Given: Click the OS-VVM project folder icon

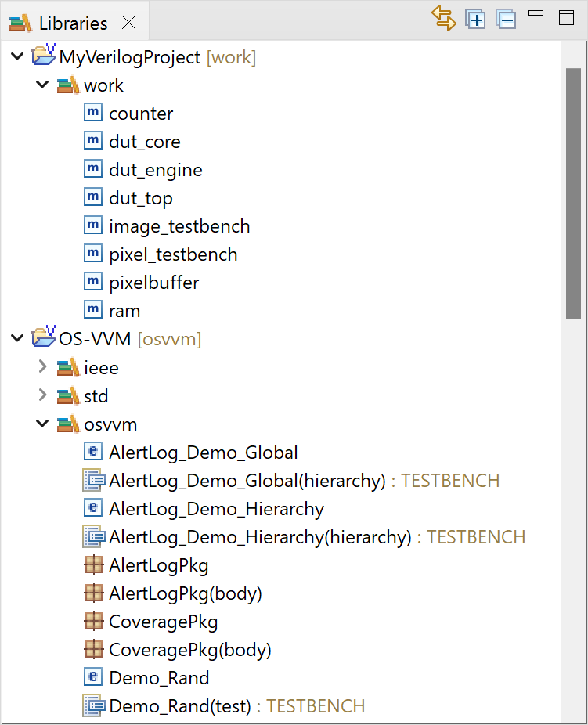Looking at the screenshot, I should tap(43, 336).
